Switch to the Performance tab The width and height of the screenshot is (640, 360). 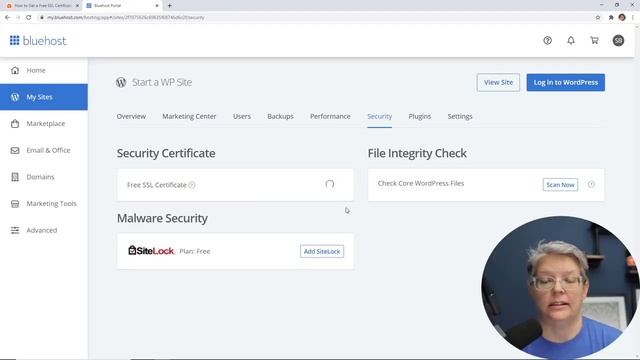coord(330,116)
